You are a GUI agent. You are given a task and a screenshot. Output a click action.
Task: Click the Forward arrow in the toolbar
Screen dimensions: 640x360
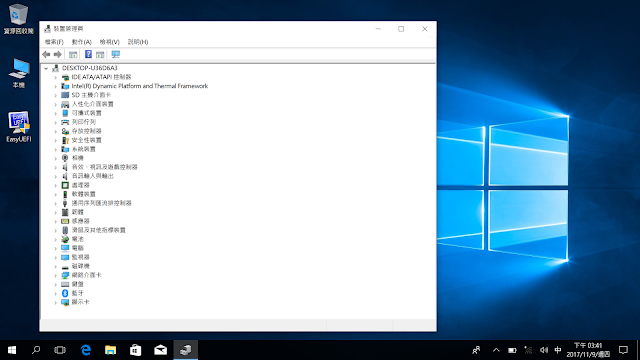(58, 54)
